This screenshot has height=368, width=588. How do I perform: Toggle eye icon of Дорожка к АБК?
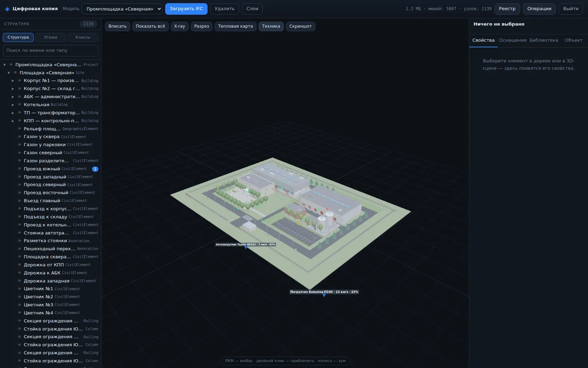tap(19, 273)
